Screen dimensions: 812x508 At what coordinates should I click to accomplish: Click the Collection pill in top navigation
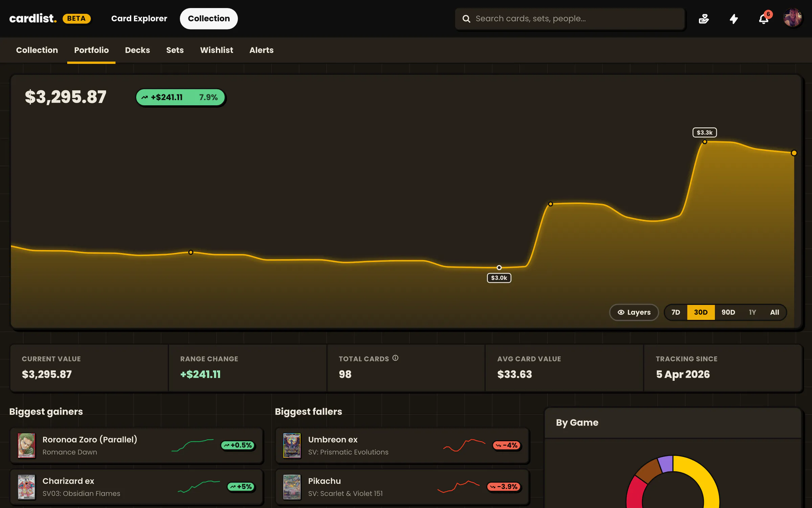[209, 19]
